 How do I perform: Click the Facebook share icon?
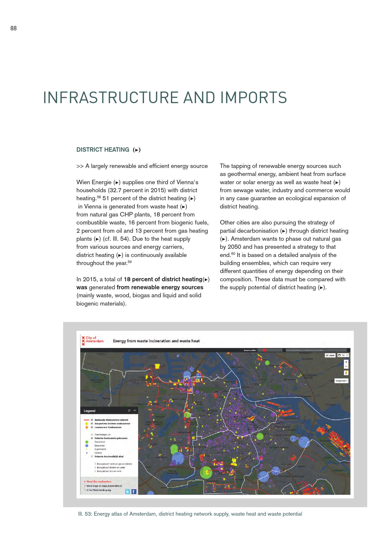point(134,492)
